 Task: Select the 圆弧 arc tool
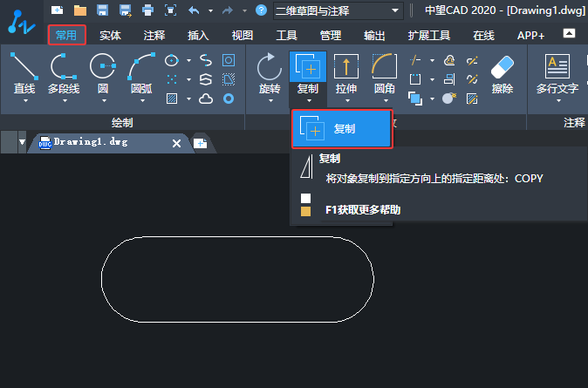click(141, 73)
